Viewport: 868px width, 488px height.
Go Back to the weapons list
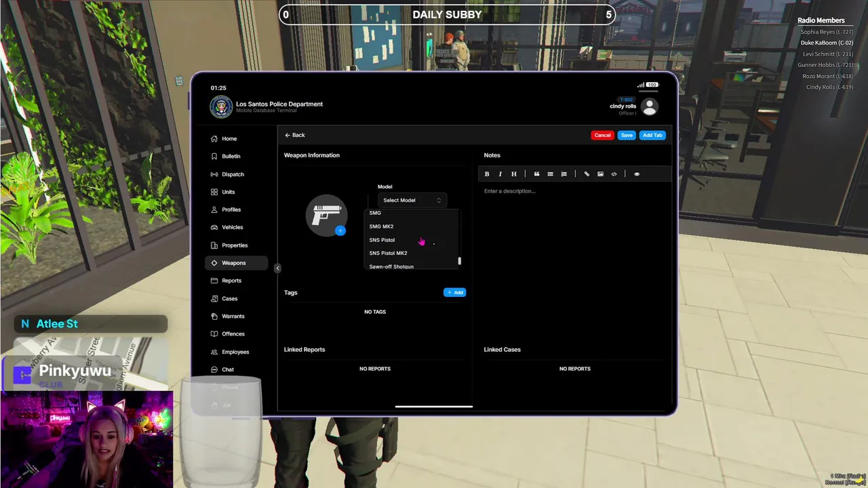[x=295, y=136]
